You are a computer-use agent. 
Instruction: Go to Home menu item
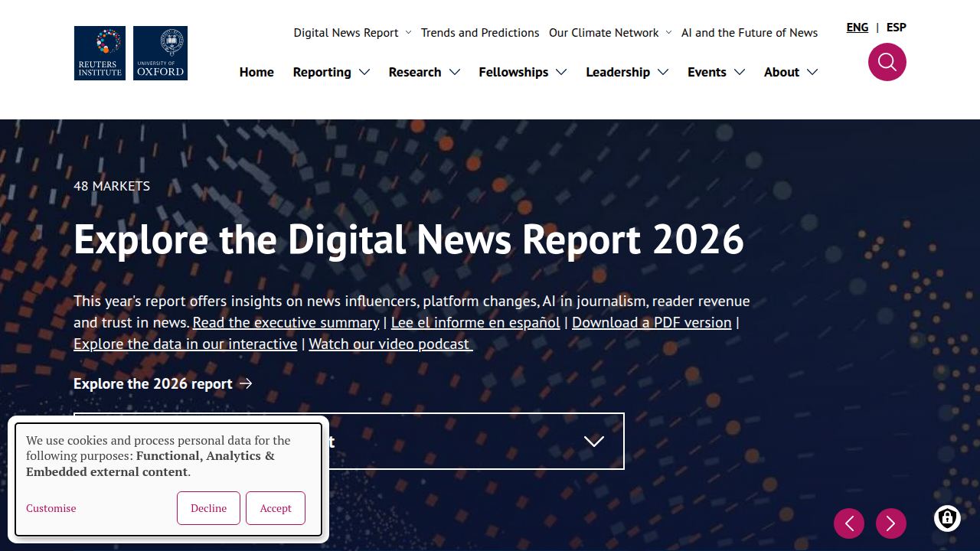tap(256, 72)
